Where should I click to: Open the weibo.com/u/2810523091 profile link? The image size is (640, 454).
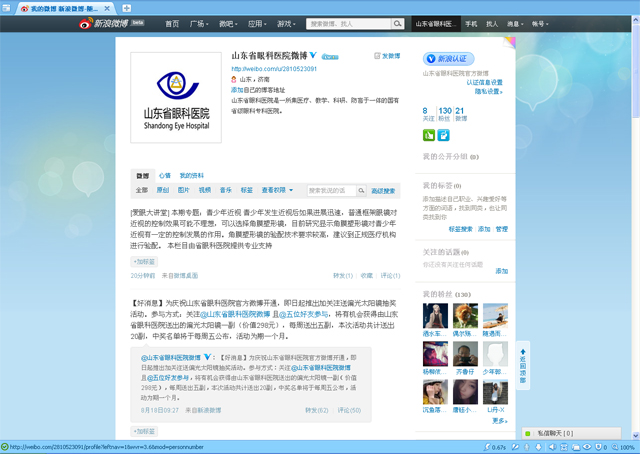pos(274,69)
